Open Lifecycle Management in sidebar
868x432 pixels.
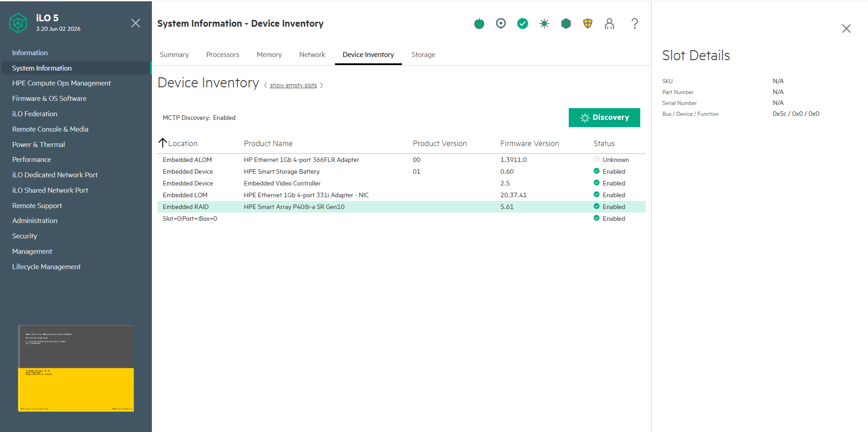click(46, 267)
